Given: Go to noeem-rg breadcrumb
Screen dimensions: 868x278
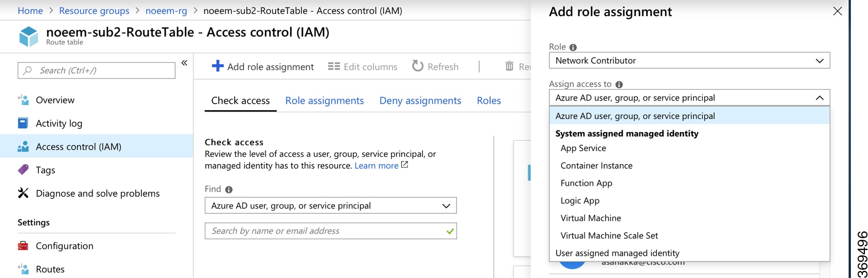Looking at the screenshot, I should point(166,10).
